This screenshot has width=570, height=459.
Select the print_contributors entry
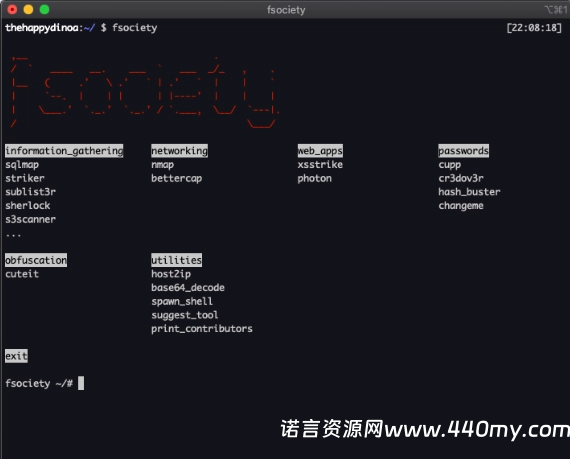click(202, 329)
